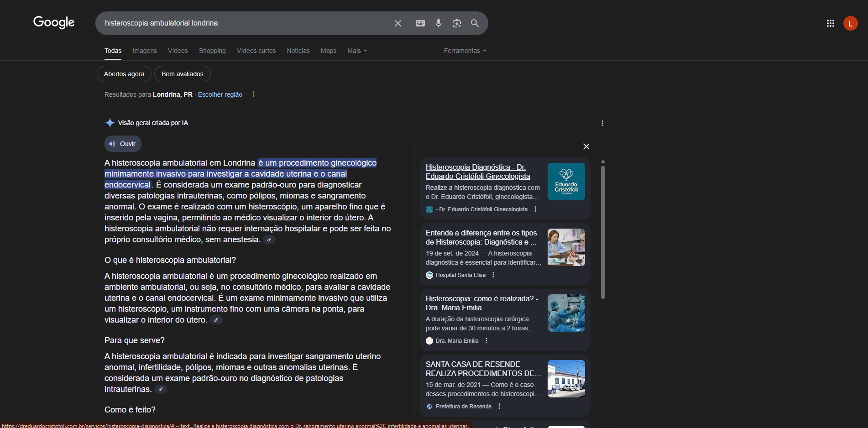Switch to the Notícias tab
This screenshot has width=868, height=428.
298,51
